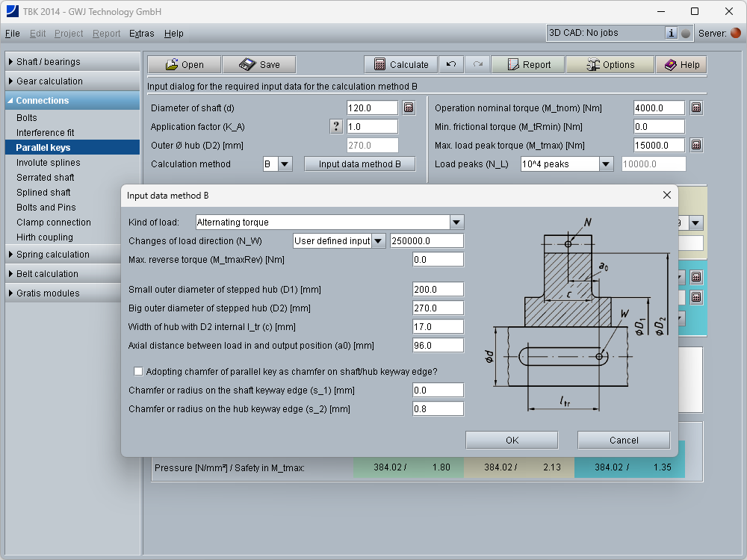Click calculator icon beside operation nominal torque
Image resolution: width=747 pixels, height=560 pixels.
click(x=695, y=108)
